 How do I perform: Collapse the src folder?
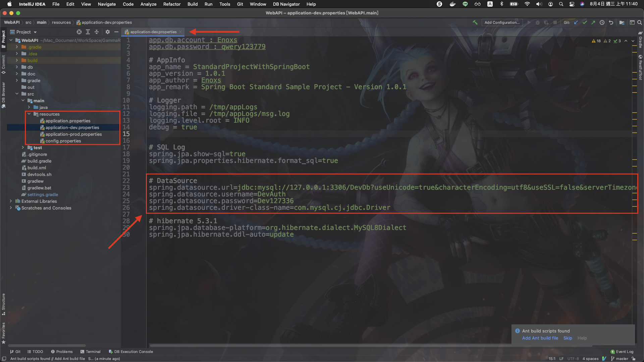17,94
